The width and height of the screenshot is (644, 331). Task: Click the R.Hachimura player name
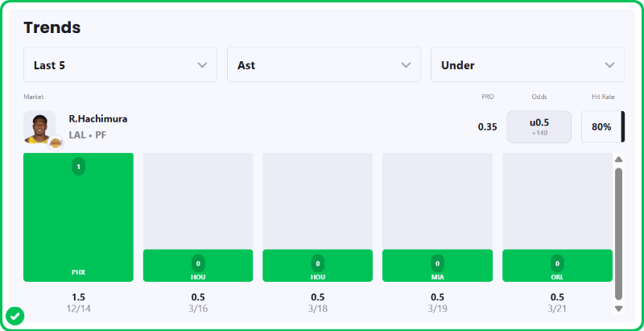tap(97, 118)
